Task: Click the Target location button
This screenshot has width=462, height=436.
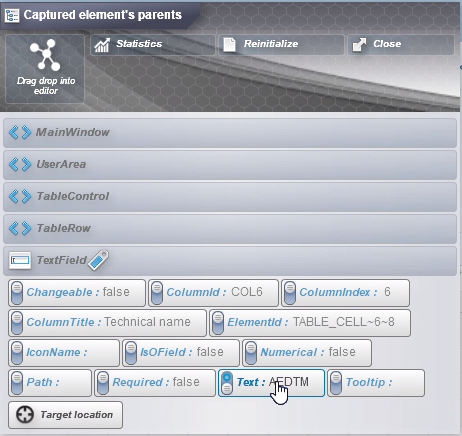Action: pos(65,415)
